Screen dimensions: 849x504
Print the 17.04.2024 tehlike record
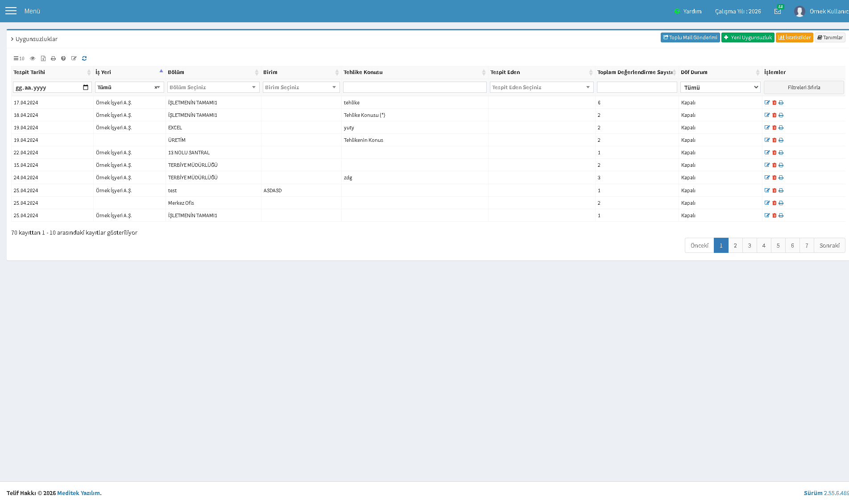[x=781, y=103]
